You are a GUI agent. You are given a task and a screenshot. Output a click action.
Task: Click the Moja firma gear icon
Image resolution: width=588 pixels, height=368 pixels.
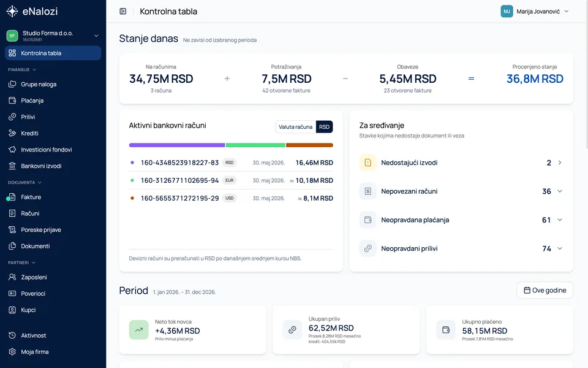pyautogui.click(x=12, y=352)
